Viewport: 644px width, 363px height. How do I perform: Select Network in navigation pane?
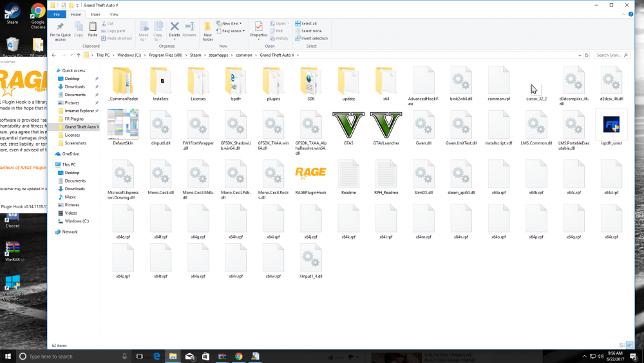(x=70, y=232)
